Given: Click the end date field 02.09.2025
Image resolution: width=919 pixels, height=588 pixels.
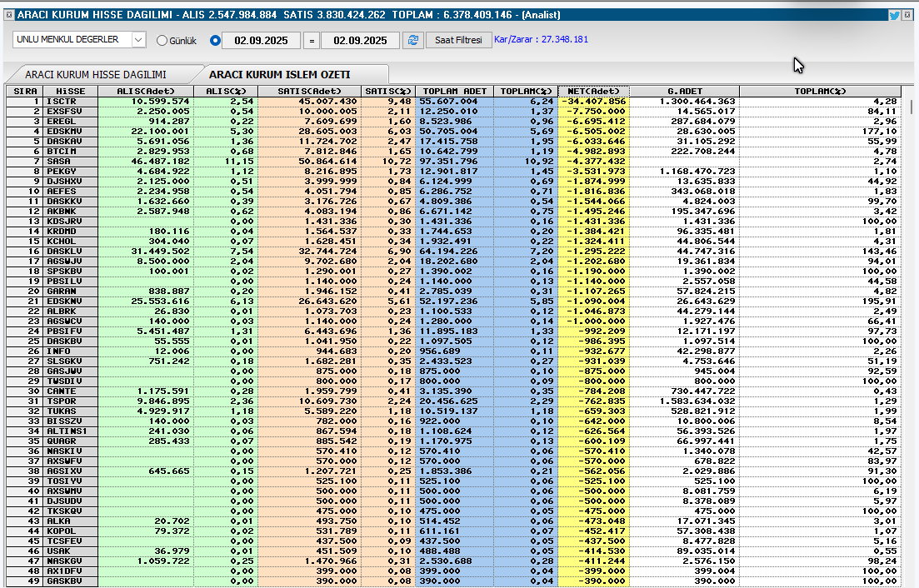Looking at the screenshot, I should [x=361, y=41].
